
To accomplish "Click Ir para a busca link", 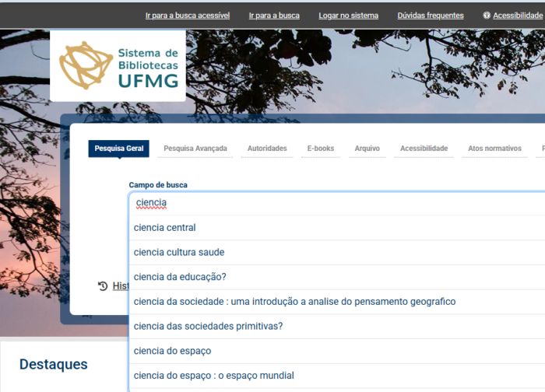I will point(274,16).
